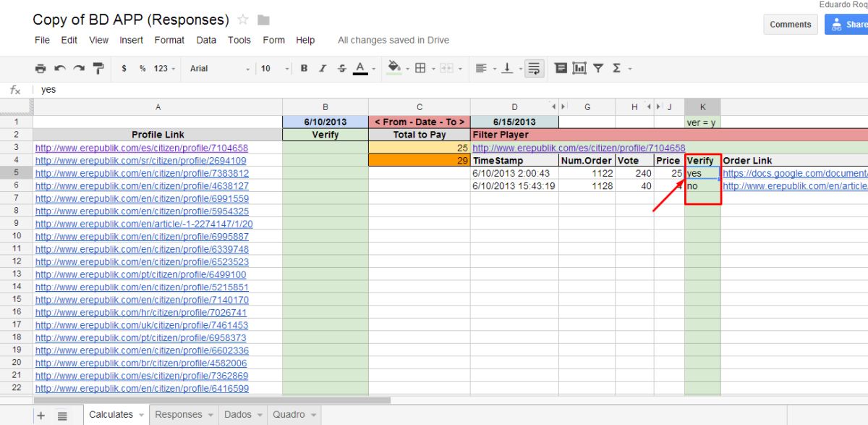Viewport: 868px width, 425px height.
Task: Toggle bold formatting
Action: 304,68
